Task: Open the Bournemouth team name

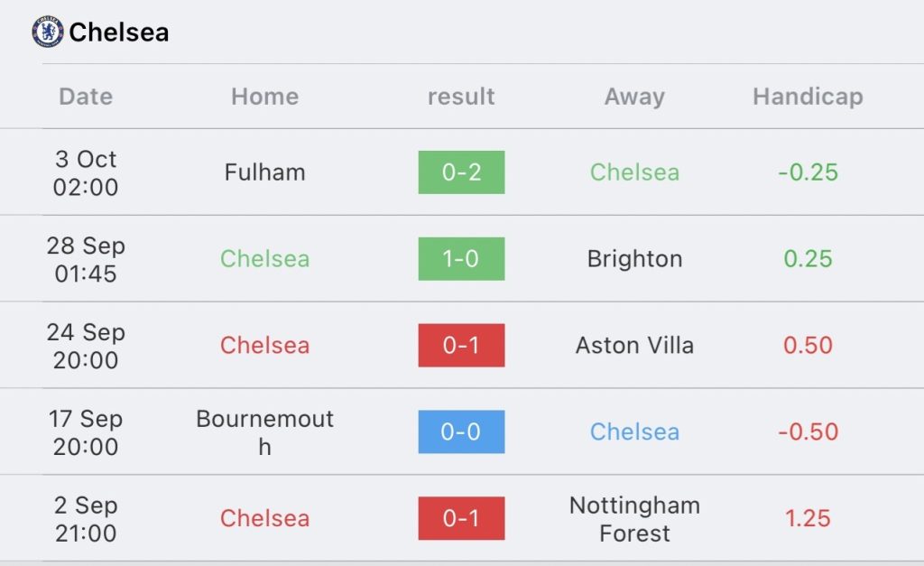Action: [265, 432]
